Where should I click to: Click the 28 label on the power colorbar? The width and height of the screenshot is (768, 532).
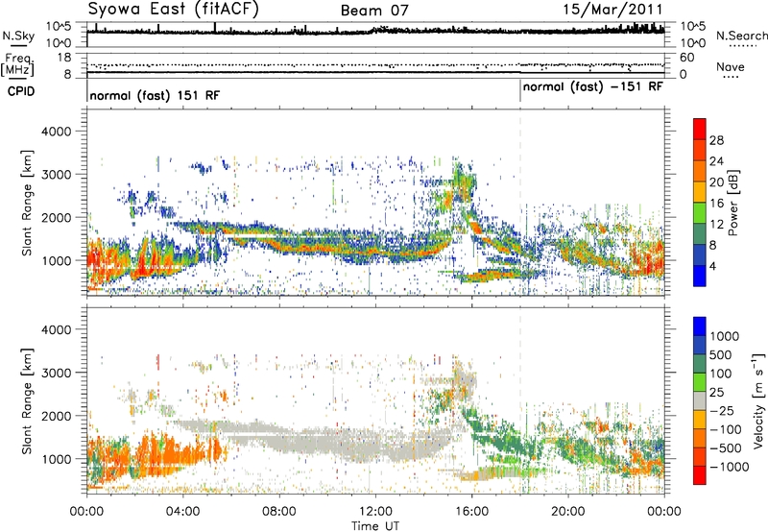[x=716, y=140]
